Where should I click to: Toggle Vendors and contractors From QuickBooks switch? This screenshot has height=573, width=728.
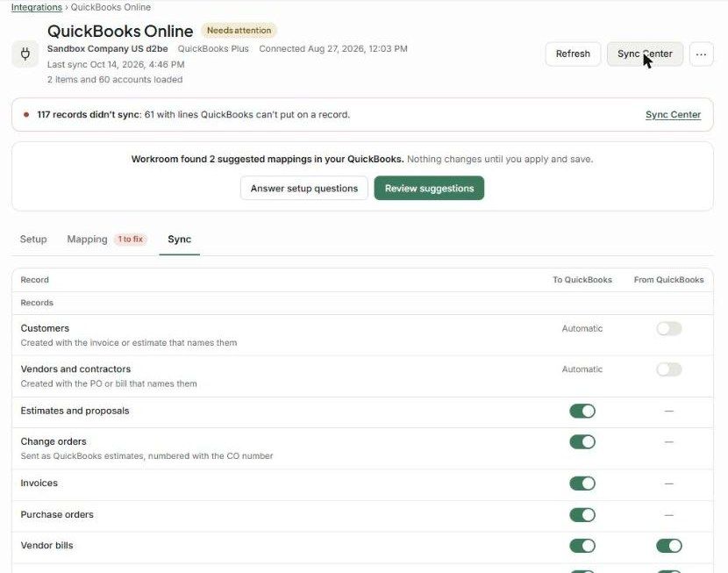pyautogui.click(x=668, y=369)
